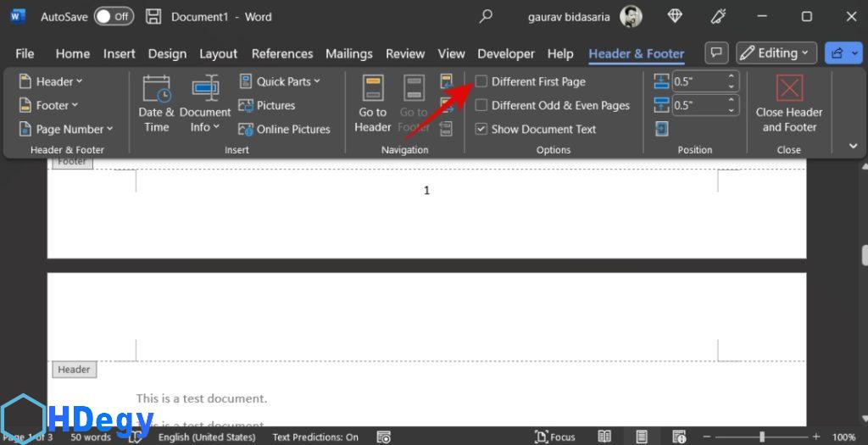Click the save icon in title bar
Viewport: 868px width, 445px height.
coord(153,16)
